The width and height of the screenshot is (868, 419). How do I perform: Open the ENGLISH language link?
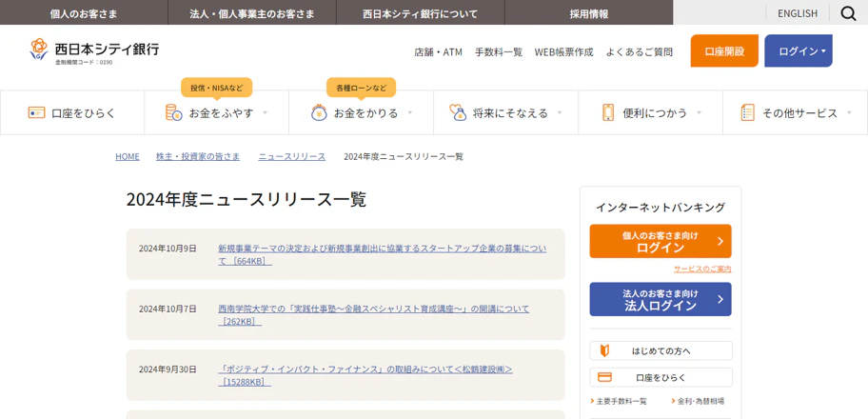pyautogui.click(x=797, y=13)
